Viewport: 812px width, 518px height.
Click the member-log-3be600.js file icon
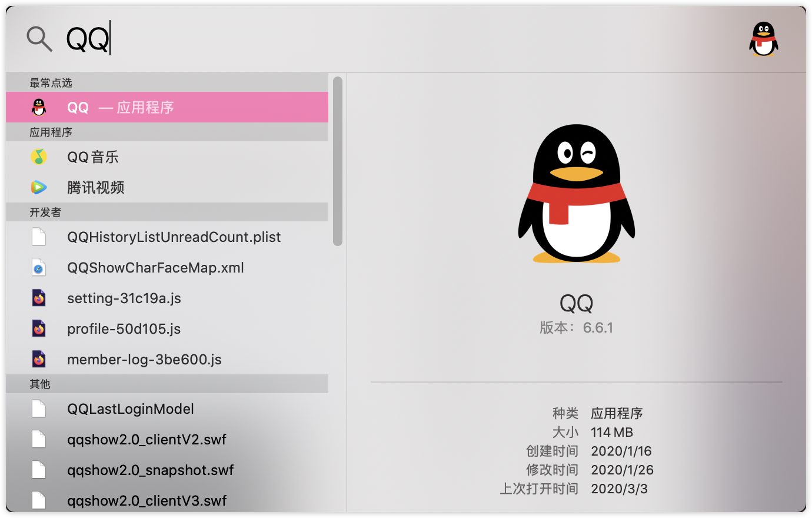click(x=39, y=359)
